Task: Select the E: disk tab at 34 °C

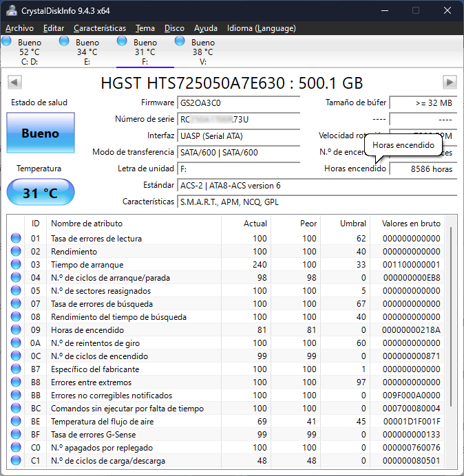Action: click(x=87, y=52)
